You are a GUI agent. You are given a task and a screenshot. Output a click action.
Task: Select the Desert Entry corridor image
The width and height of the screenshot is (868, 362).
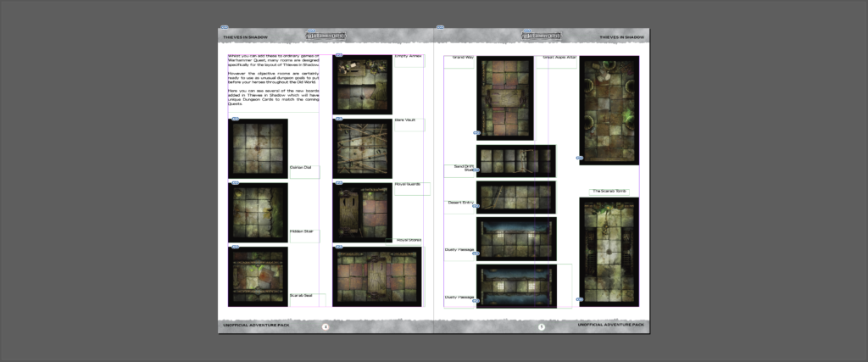coord(516,197)
